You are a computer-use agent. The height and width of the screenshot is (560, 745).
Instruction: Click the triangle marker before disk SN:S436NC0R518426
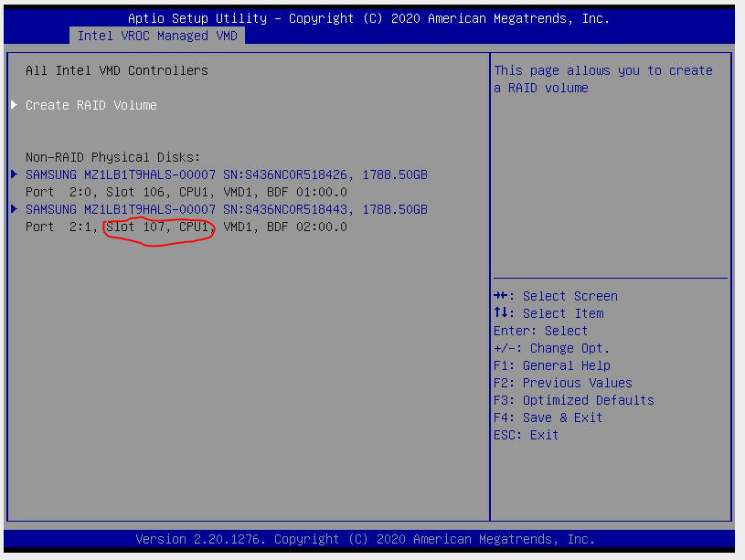(14, 174)
